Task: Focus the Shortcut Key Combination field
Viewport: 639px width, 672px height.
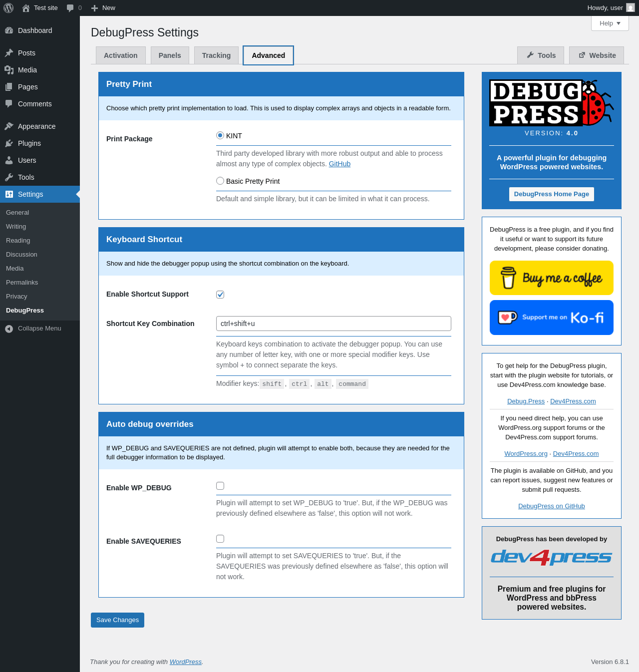Action: tap(333, 324)
